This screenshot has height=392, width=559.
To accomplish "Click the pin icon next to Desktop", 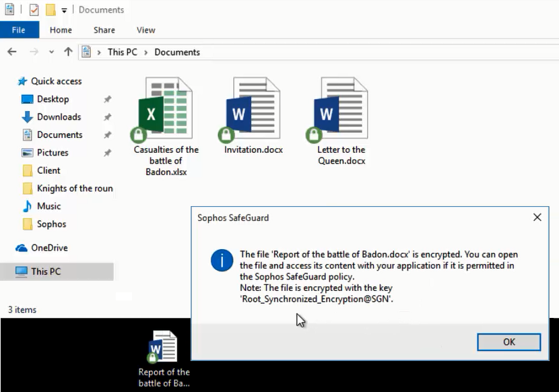I will point(107,99).
